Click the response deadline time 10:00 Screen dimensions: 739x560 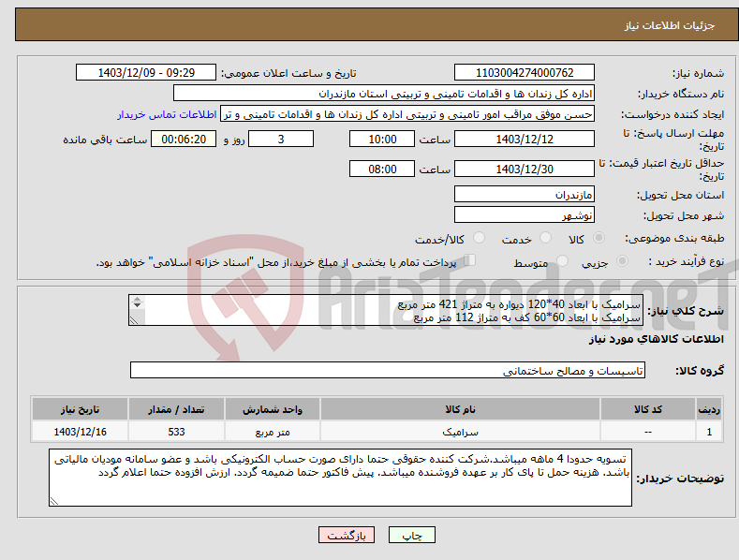[x=382, y=139]
